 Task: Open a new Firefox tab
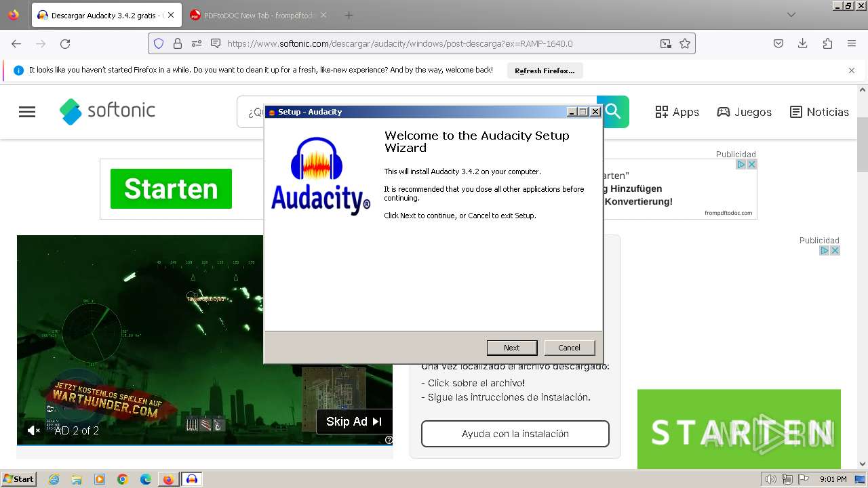tap(349, 15)
